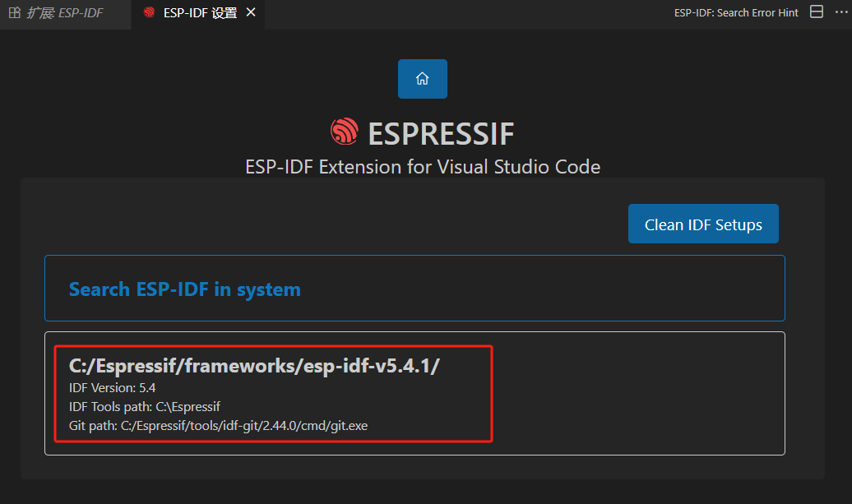Click the ESP-IDF Extension for Visual Studio Code subtitle

(x=423, y=167)
